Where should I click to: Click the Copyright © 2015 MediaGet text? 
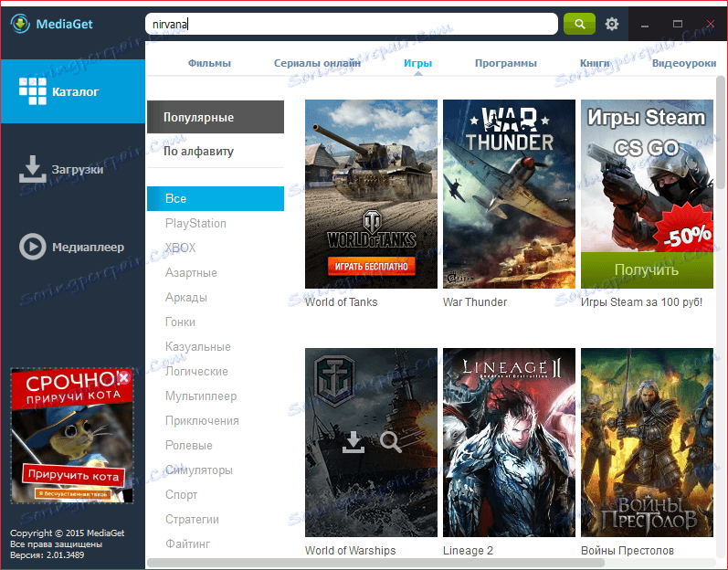click(x=68, y=533)
